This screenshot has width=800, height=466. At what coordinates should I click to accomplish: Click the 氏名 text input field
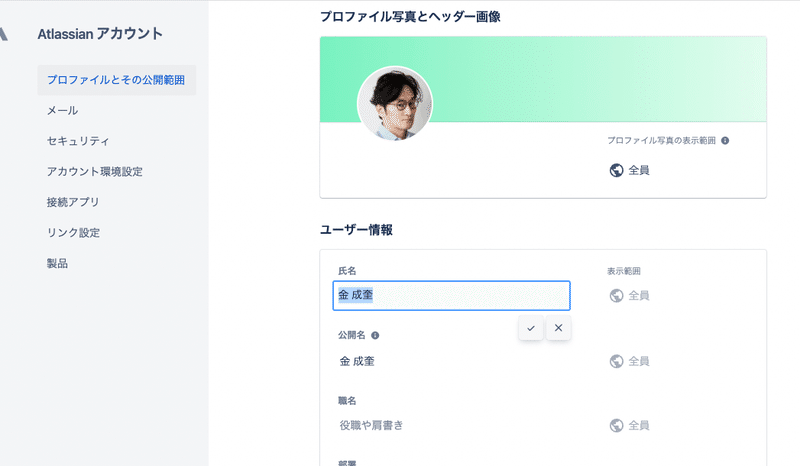(x=451, y=296)
